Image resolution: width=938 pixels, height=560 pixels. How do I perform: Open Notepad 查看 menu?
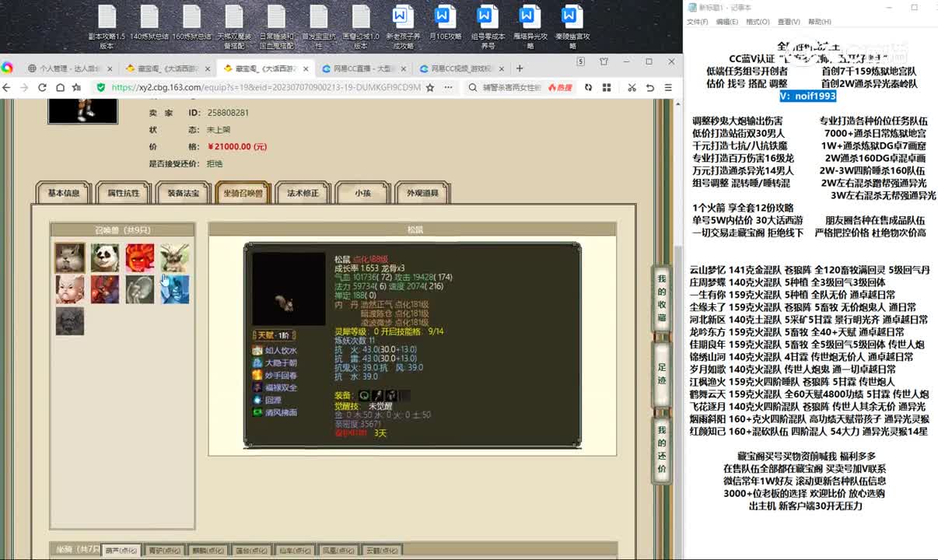789,22
